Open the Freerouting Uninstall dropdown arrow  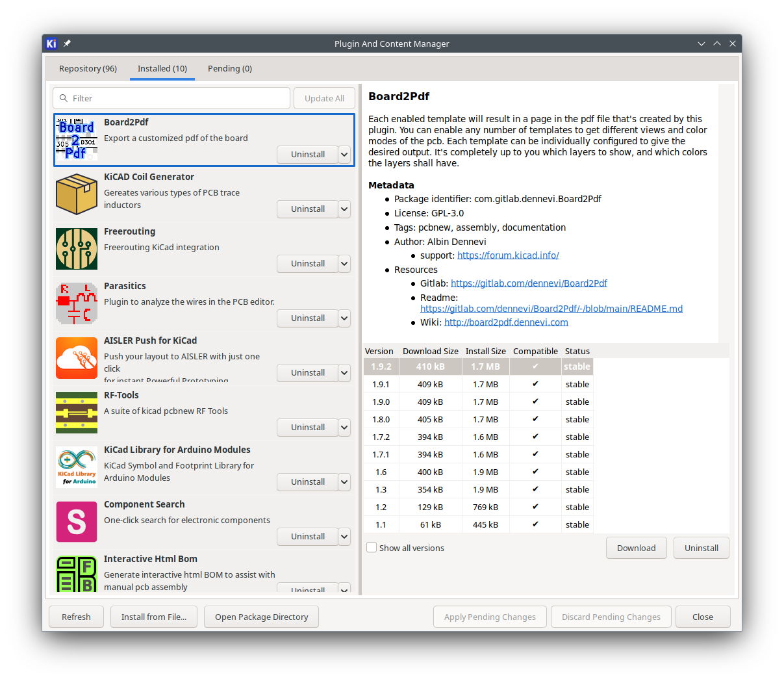point(344,264)
